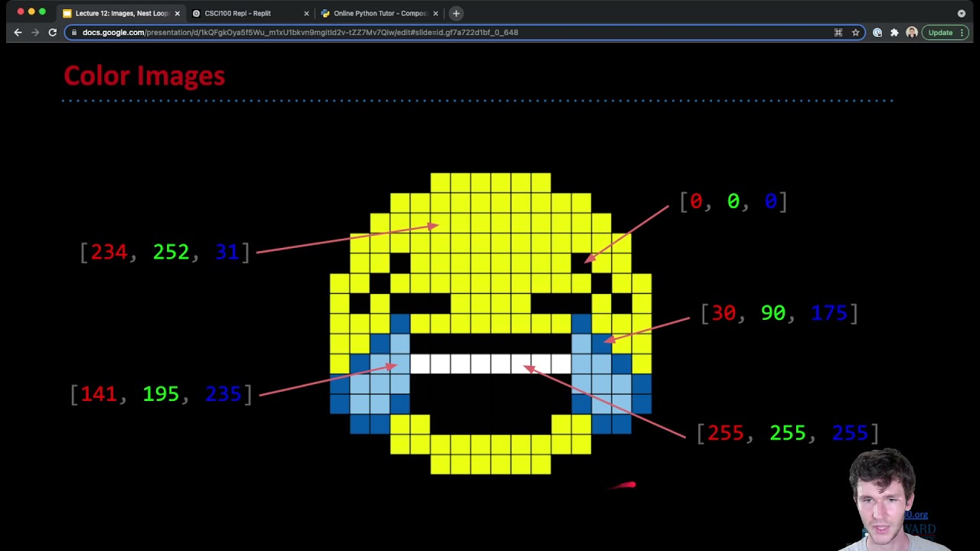Click the green value 252
This screenshot has width=980, height=551.
[171, 252]
